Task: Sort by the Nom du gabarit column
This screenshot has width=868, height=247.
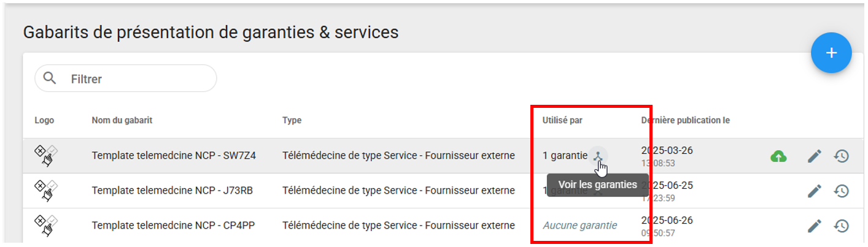Action: click(x=122, y=120)
